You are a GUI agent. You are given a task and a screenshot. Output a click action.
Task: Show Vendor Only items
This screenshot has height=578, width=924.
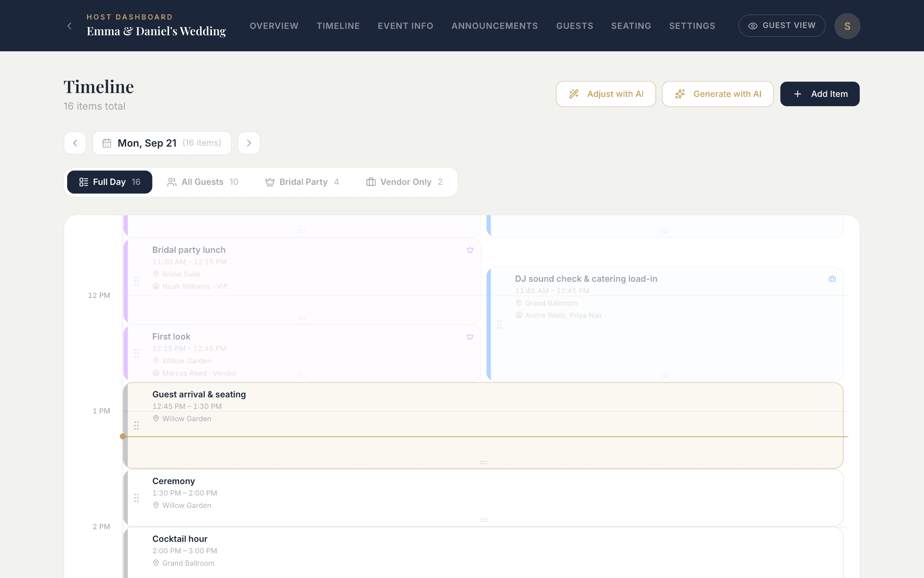tap(405, 182)
